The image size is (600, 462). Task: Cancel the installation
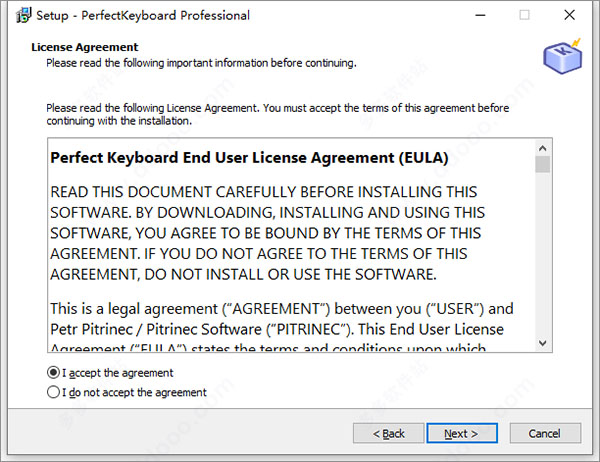click(545, 433)
